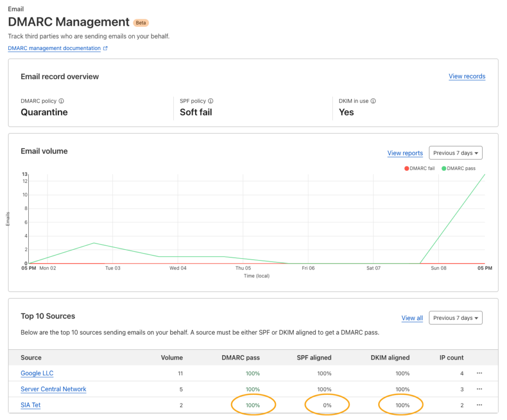The image size is (507, 420).
Task: Select the SIA Tet source
Action: [x=30, y=405]
